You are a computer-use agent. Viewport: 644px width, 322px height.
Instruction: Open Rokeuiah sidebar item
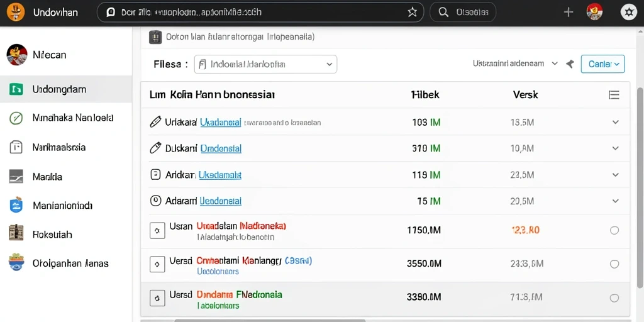(65, 235)
